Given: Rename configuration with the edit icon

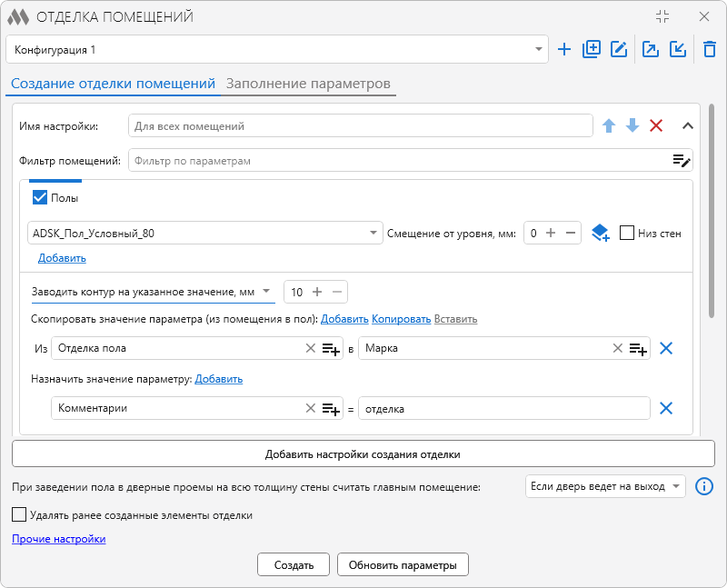Looking at the screenshot, I should [619, 49].
